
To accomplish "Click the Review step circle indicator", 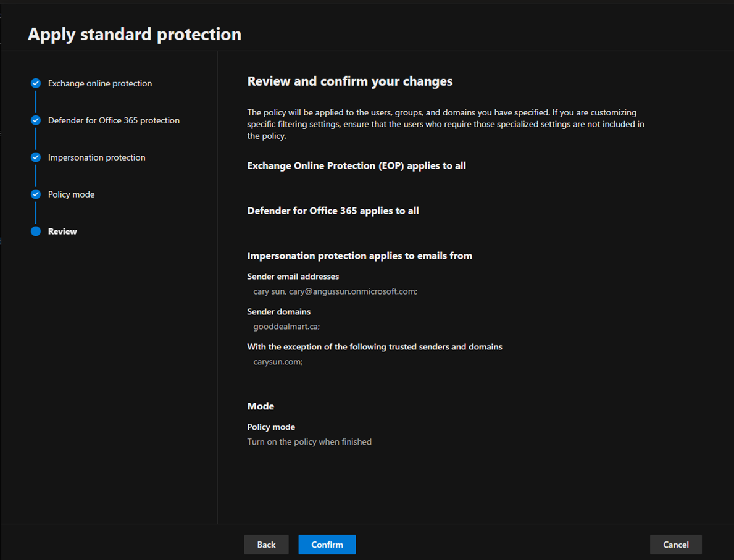I will (36, 232).
